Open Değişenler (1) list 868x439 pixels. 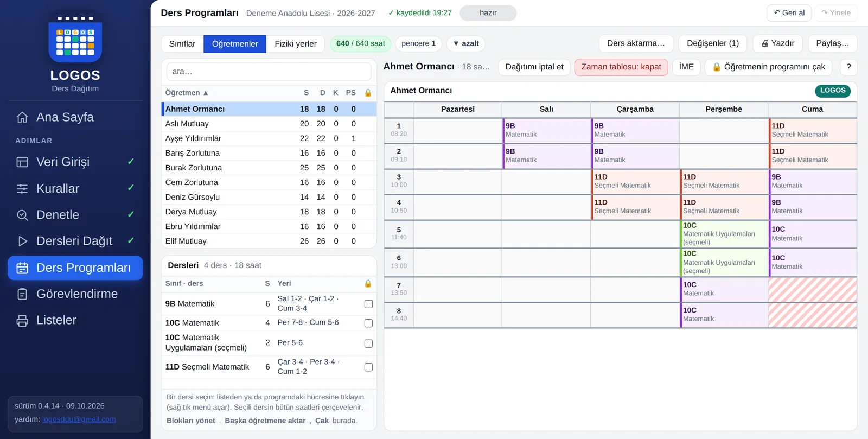point(713,43)
